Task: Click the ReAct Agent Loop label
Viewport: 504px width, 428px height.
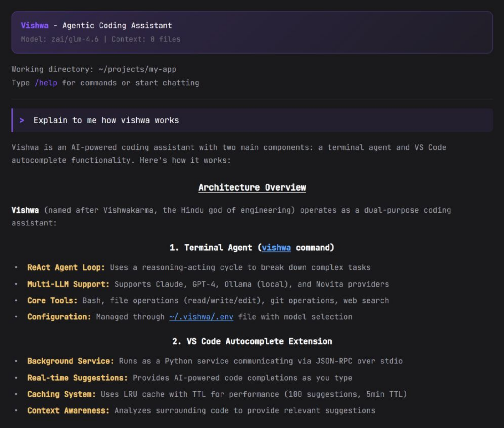Action: (x=66, y=268)
